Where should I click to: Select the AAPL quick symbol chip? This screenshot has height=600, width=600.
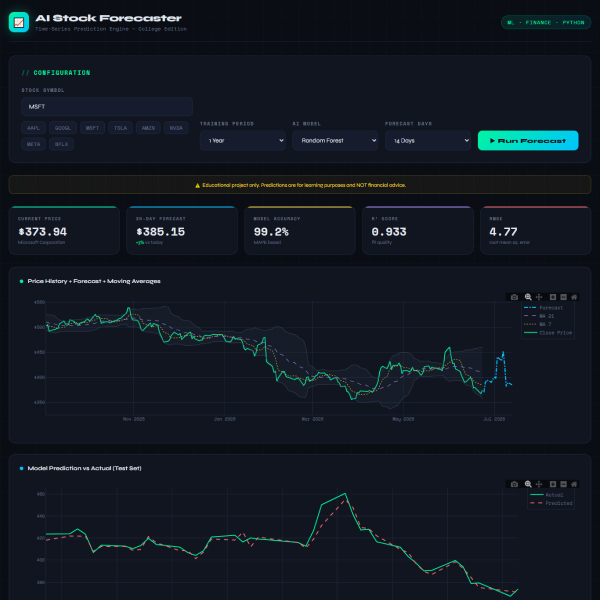[33, 128]
